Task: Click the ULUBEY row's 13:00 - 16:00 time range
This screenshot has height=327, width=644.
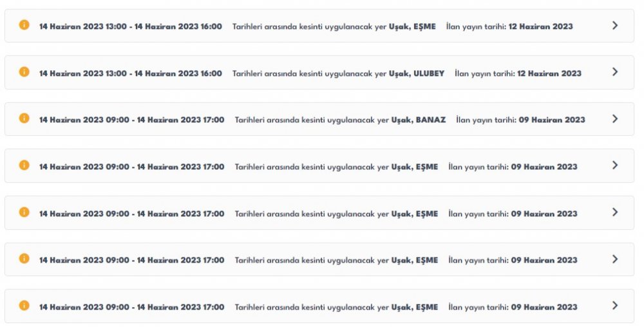Action: point(131,73)
